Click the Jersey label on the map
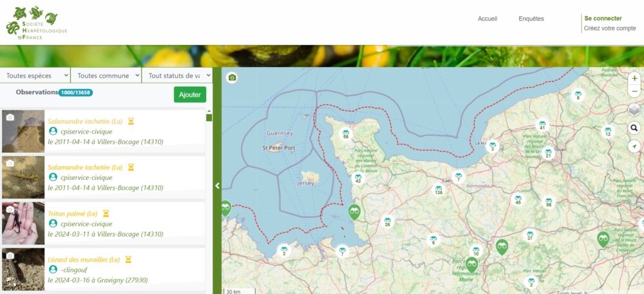Viewport: 644px width, 294px height. [x=305, y=183]
